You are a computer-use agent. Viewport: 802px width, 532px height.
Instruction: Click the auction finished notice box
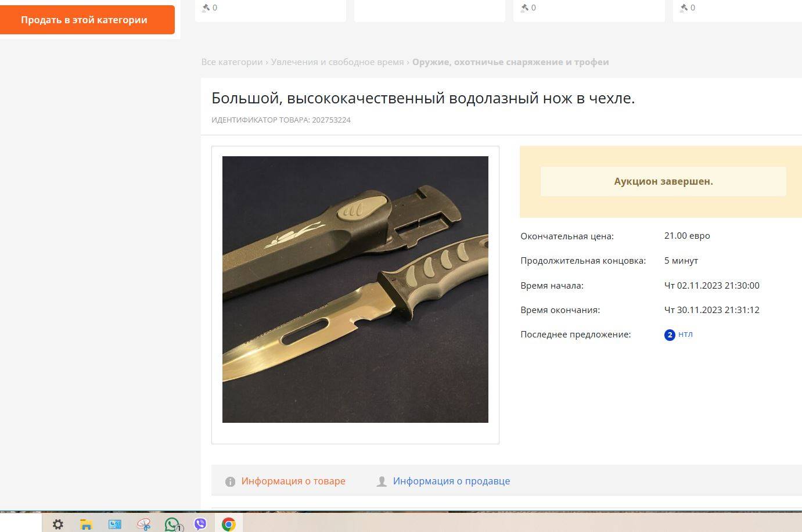coord(663,181)
